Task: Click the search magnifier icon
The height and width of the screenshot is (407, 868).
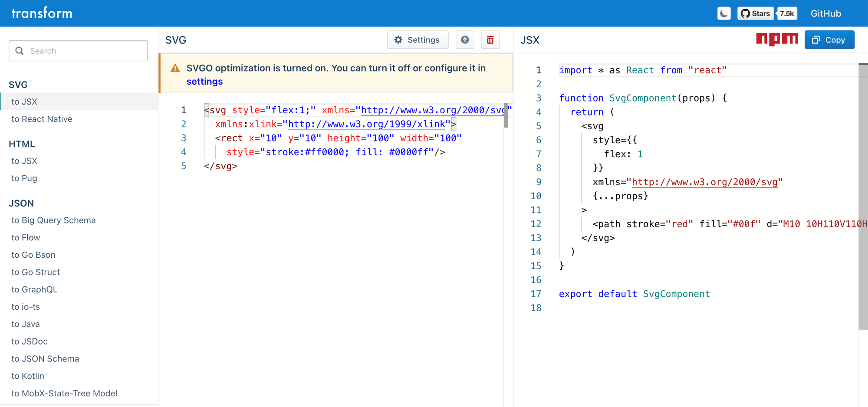Action: 20,51
